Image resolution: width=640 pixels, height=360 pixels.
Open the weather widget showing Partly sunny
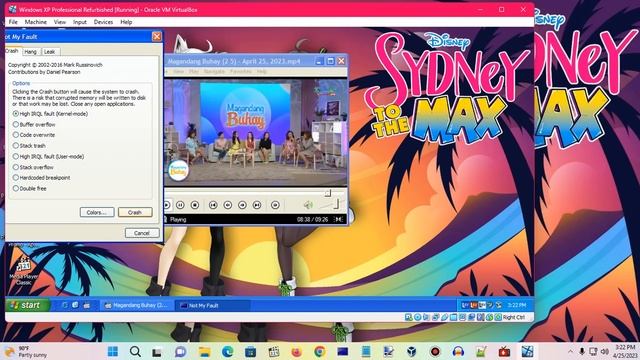pos(25,351)
